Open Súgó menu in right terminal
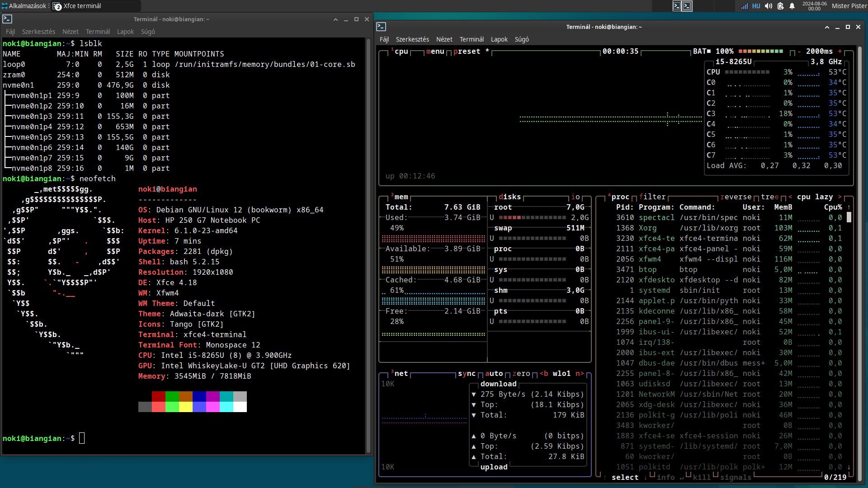This screenshot has height=488, width=868. [522, 39]
